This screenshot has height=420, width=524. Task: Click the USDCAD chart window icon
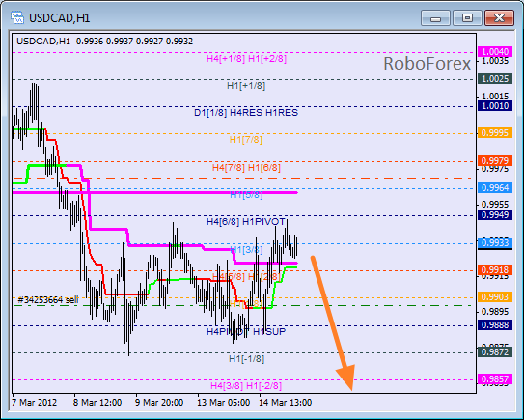17,17
